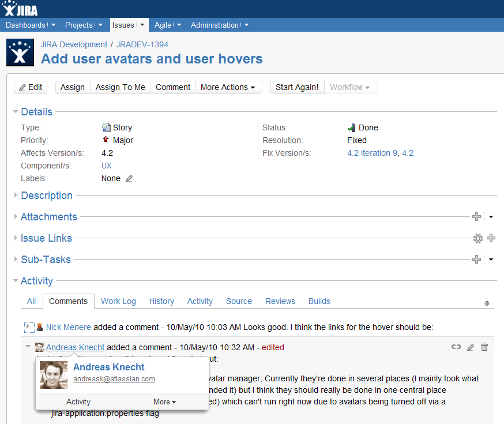Go to the Issues menu
This screenshot has width=504, height=424.
pos(123,25)
